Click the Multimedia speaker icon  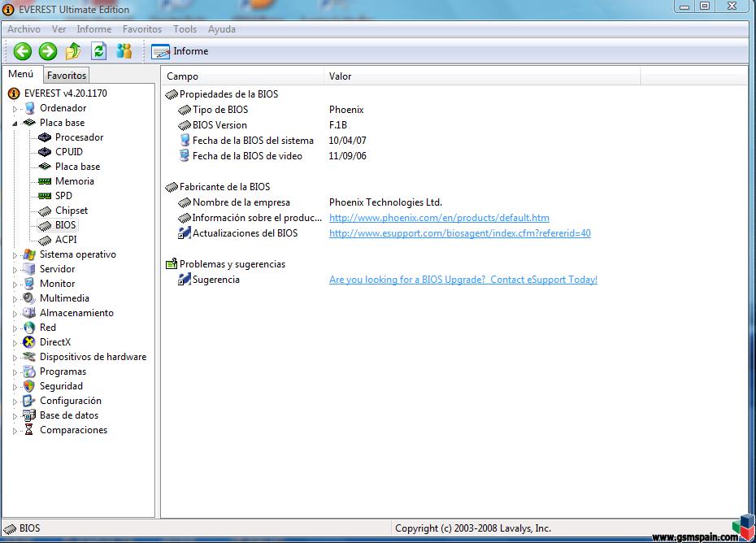29,298
